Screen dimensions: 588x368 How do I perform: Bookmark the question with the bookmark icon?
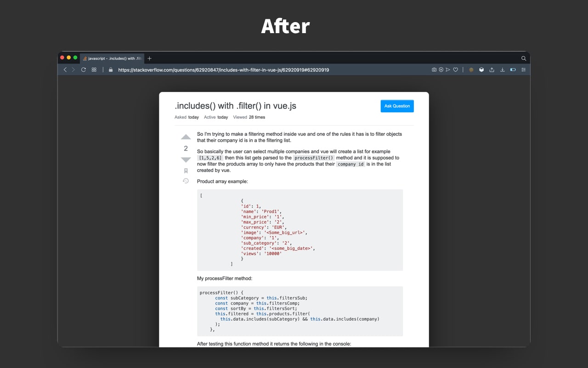(x=186, y=171)
